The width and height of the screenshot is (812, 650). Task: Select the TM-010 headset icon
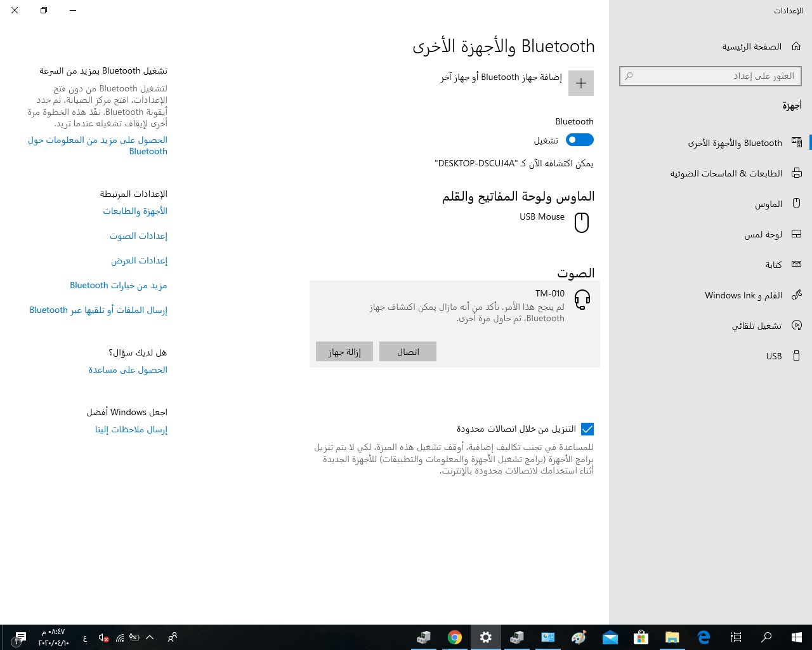[582, 299]
